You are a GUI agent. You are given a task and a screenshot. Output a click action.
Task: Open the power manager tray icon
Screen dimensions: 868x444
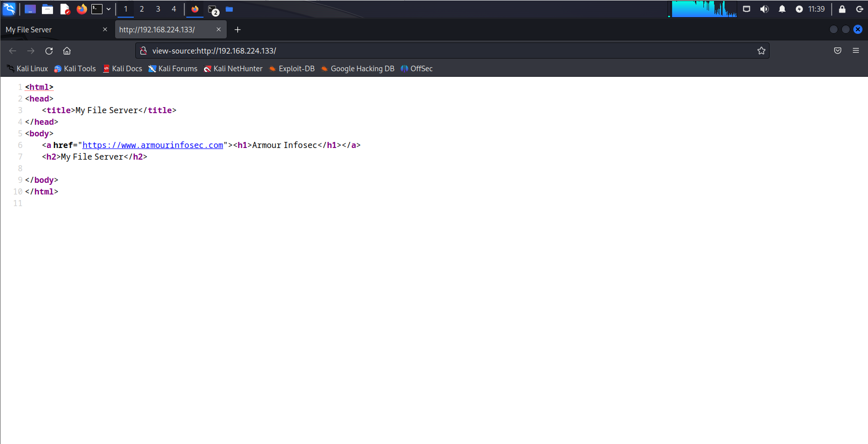(799, 9)
